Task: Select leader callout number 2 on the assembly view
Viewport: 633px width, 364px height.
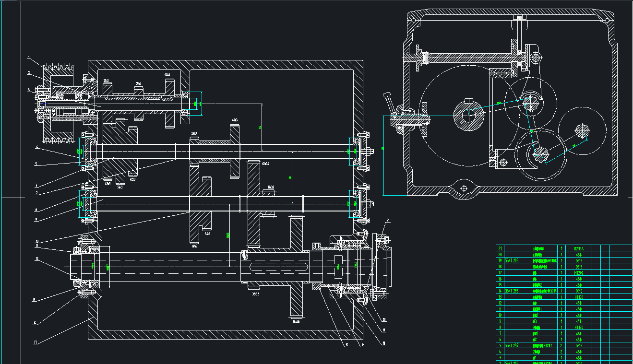Action: (x=29, y=73)
